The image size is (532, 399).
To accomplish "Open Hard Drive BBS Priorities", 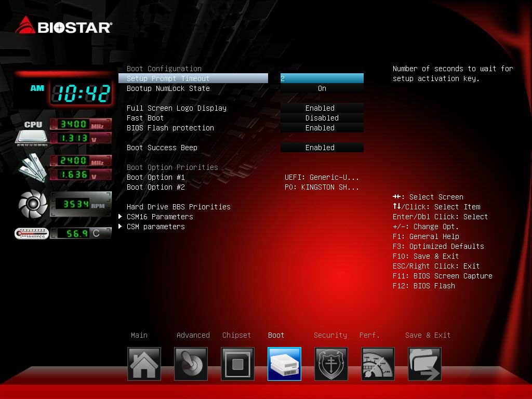I will (179, 207).
